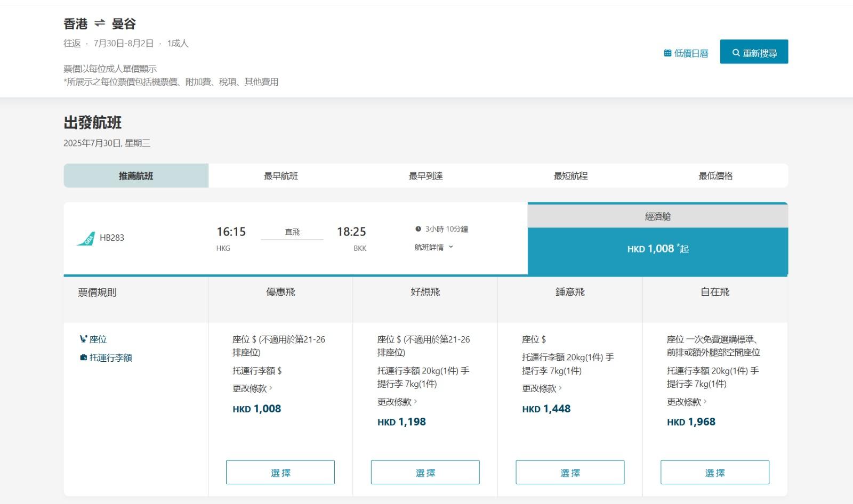
Task: Click the Greater Bay Airlines logo for HB283
Action: click(x=86, y=239)
